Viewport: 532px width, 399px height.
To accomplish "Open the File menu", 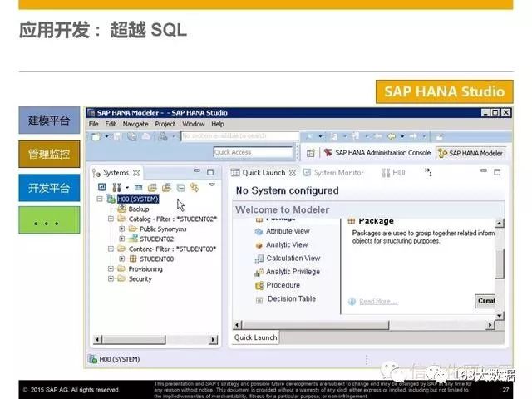I will point(93,124).
